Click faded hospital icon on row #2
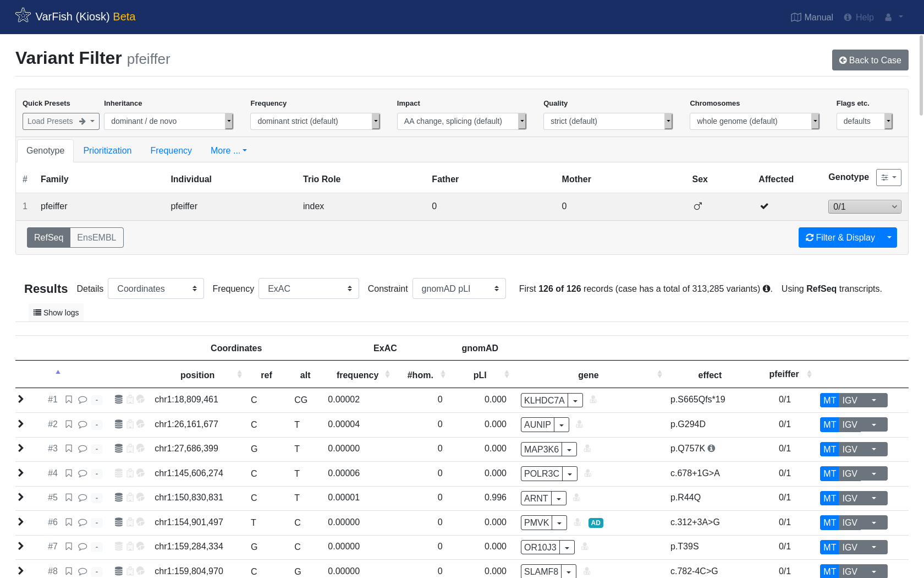The width and height of the screenshot is (924, 578). click(130, 424)
